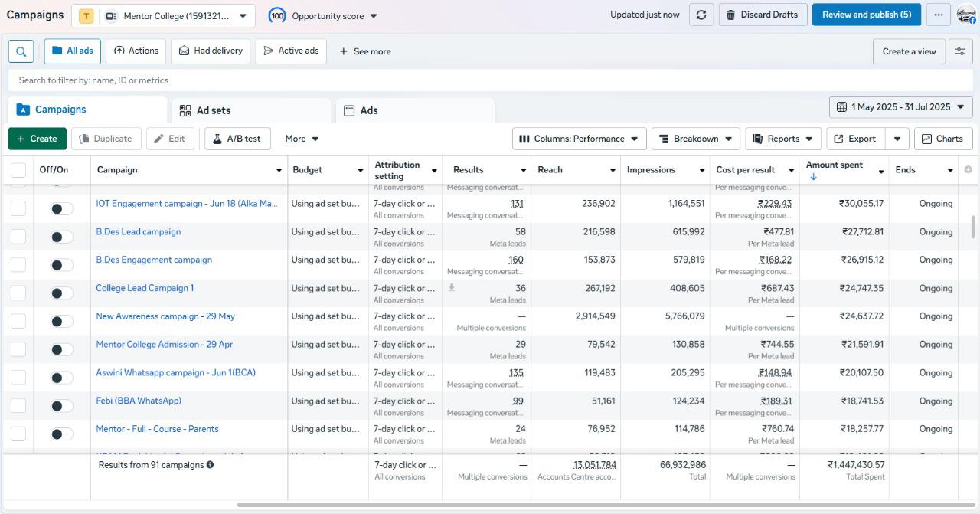This screenshot has height=514, width=980.
Task: Open the Breakdown dropdown
Action: point(695,139)
